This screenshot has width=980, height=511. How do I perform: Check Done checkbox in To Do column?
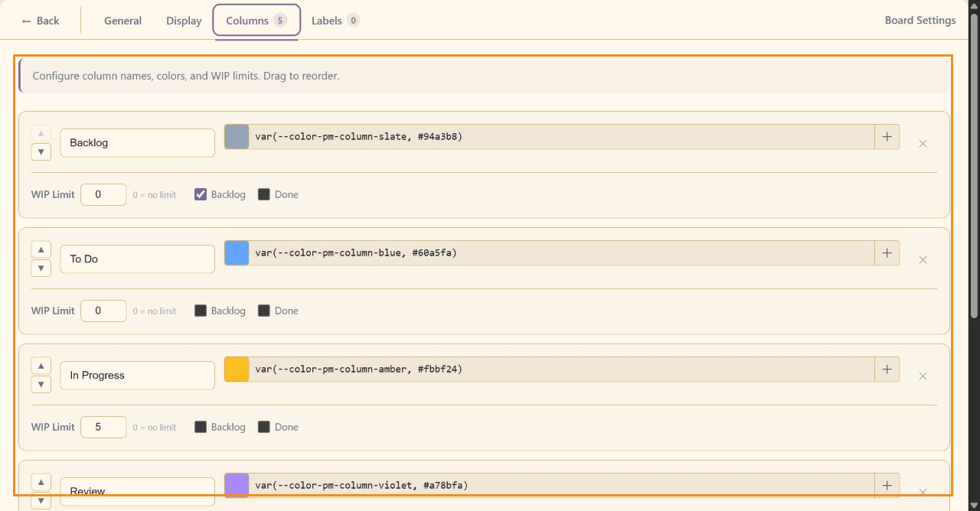(x=264, y=311)
